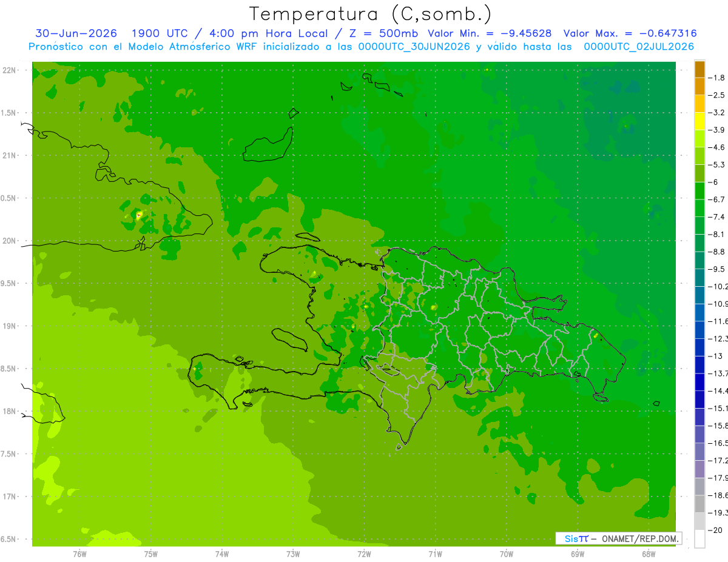
Task: Select '0000UTC_30JUN2026' initialization time text
Action: 414,46
